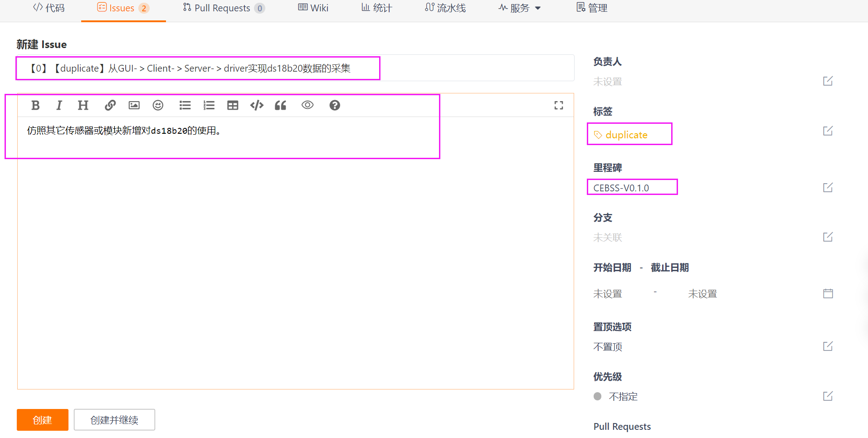Insert a heading into the description
Image resolution: width=868 pixels, height=438 pixels.
83,105
